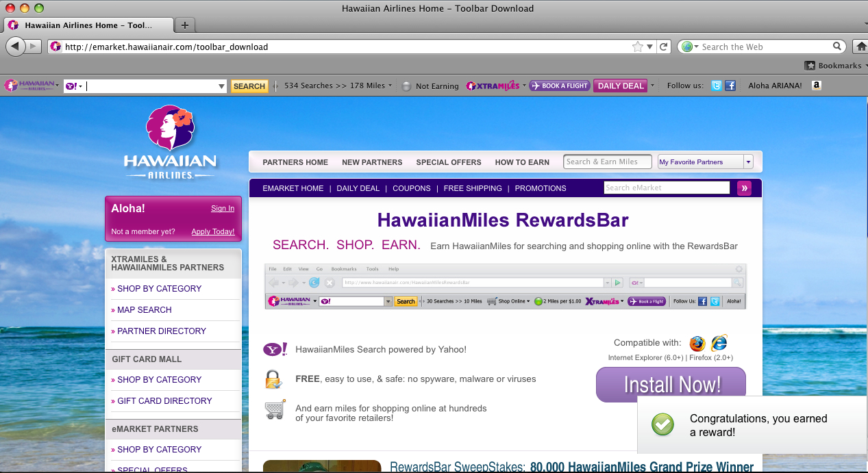Open a new tab with the plus button

coord(184,25)
